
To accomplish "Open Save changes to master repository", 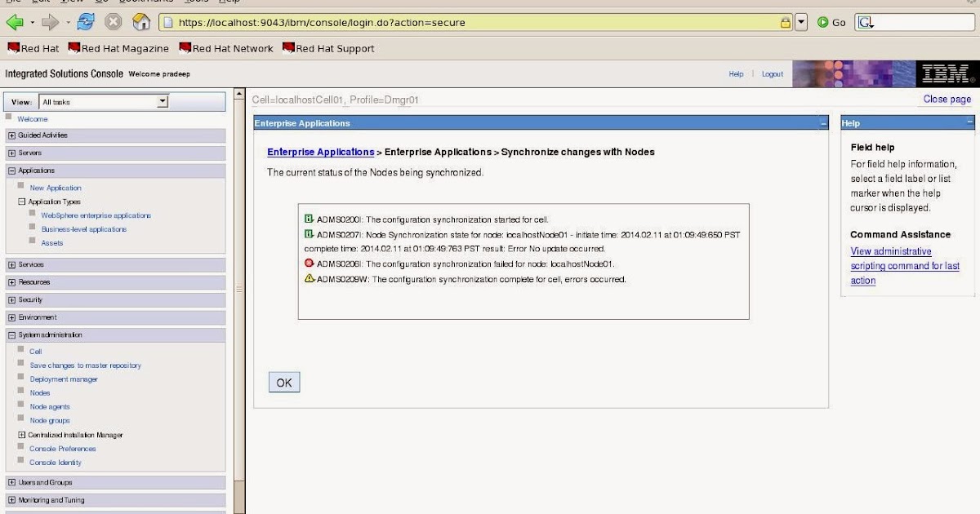I will (x=86, y=366).
